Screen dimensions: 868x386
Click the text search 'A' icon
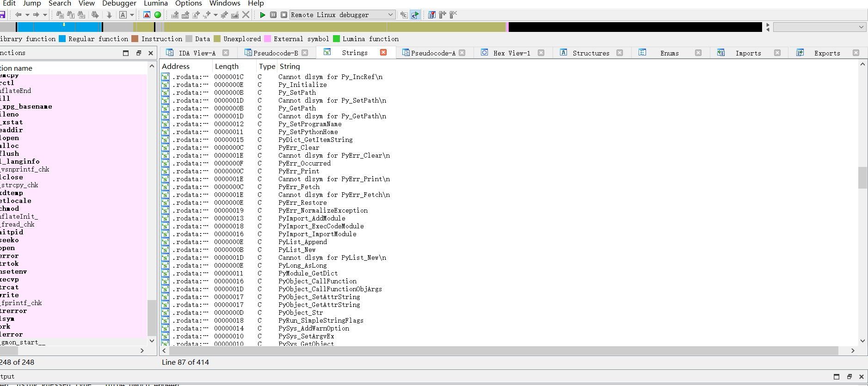(x=123, y=15)
